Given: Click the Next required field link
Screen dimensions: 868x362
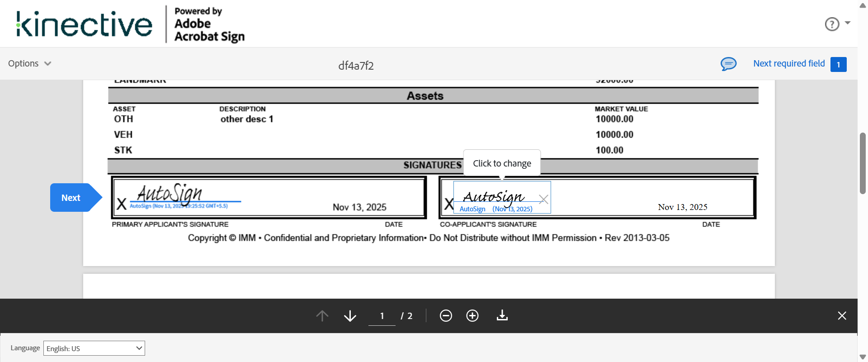Looking at the screenshot, I should point(789,63).
